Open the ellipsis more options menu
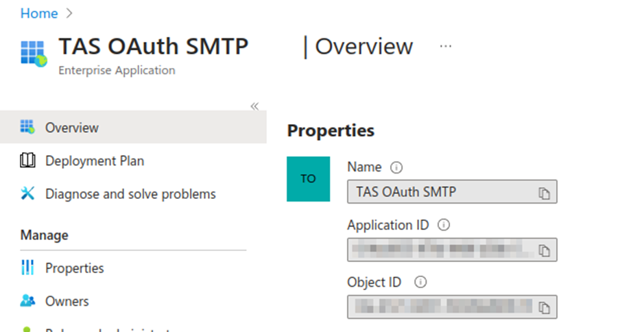 tap(446, 47)
